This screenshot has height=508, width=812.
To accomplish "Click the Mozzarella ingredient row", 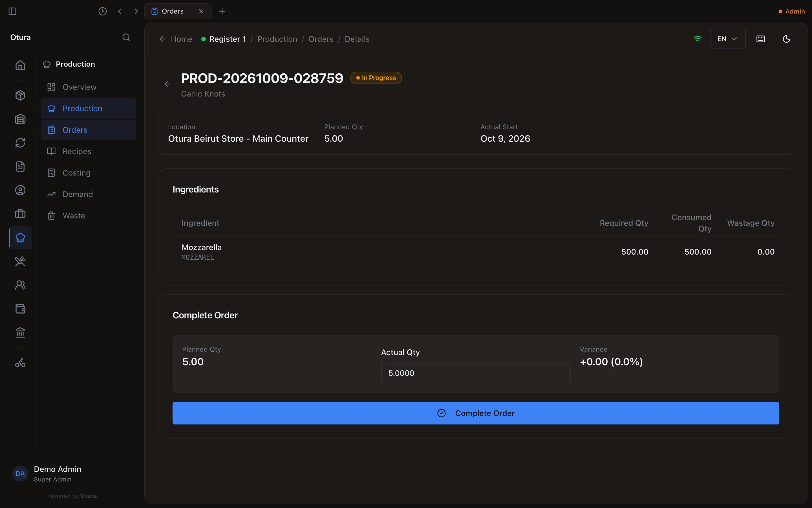I will (x=475, y=252).
